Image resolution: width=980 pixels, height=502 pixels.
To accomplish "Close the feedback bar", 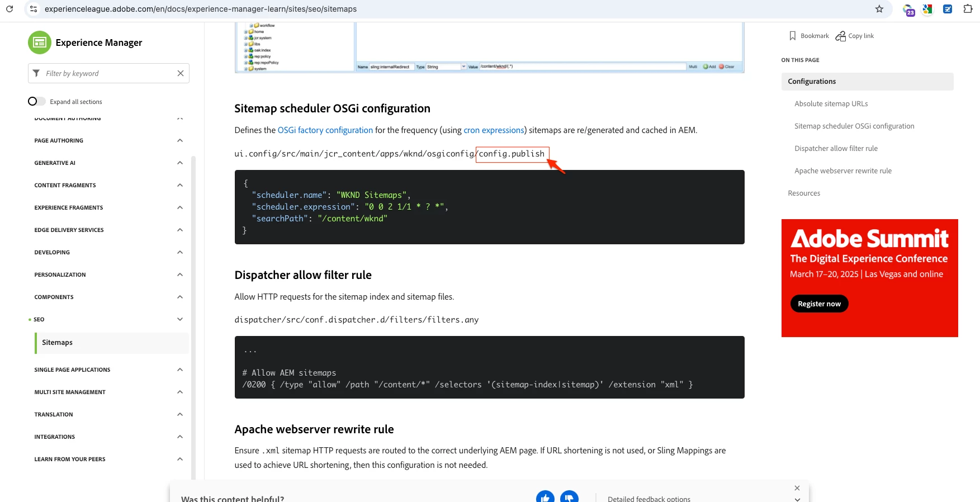I will click(x=797, y=488).
